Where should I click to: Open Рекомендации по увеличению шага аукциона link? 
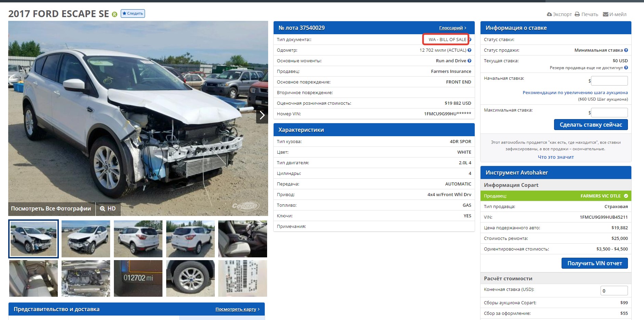point(575,92)
